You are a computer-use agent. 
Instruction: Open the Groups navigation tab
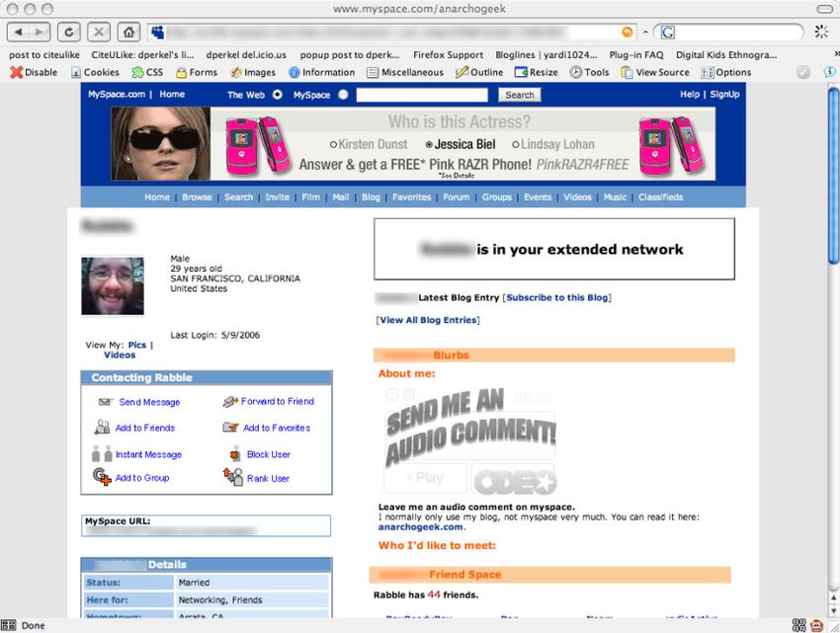point(497,198)
